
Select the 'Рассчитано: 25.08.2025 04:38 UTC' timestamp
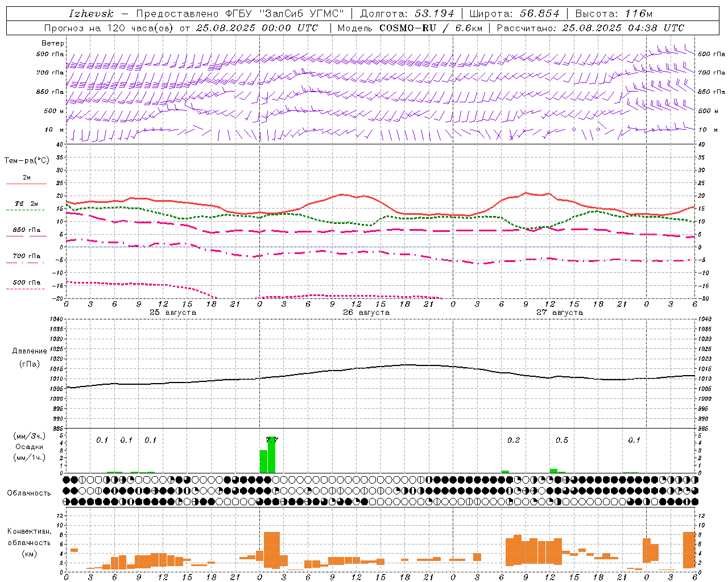coord(590,28)
